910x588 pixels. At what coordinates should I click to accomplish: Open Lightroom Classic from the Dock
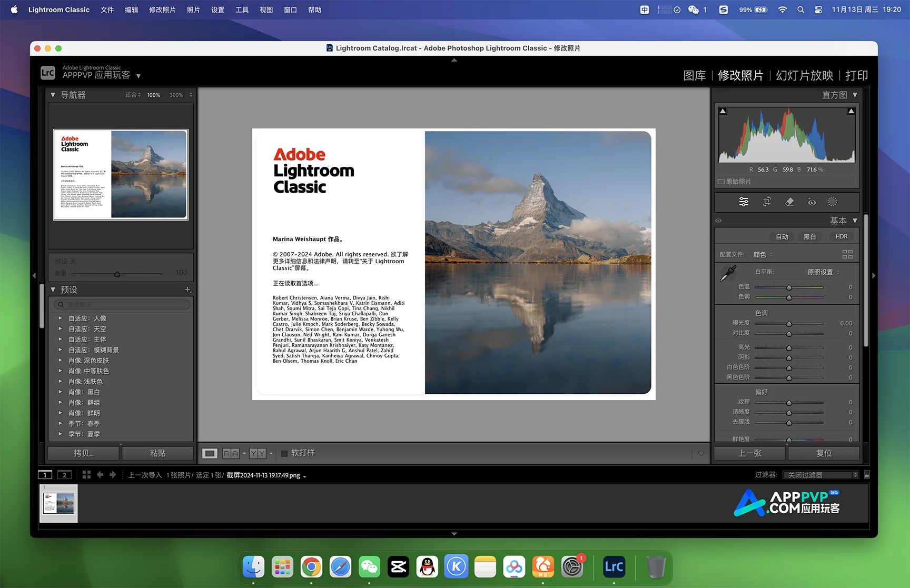coord(614,566)
